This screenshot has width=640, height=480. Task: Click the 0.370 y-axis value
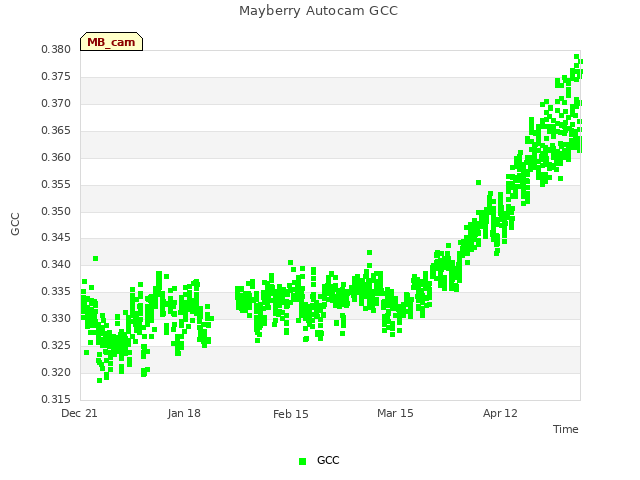pos(56,104)
